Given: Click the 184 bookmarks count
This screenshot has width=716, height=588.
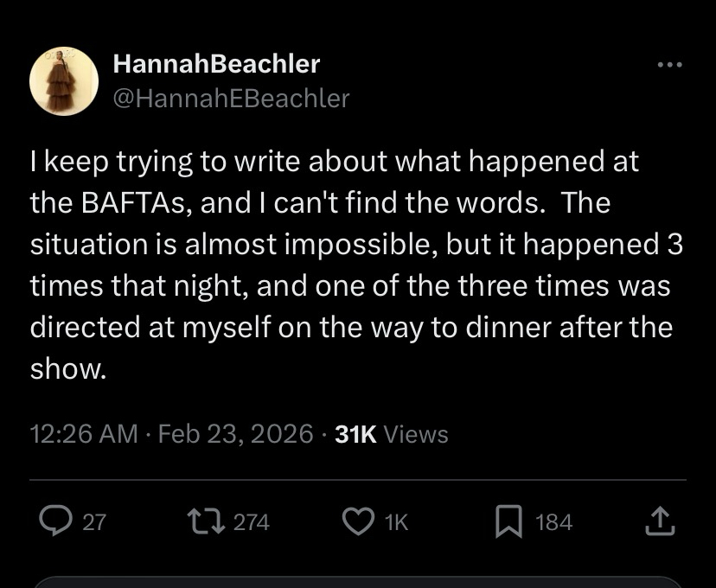Looking at the screenshot, I should 554,522.
